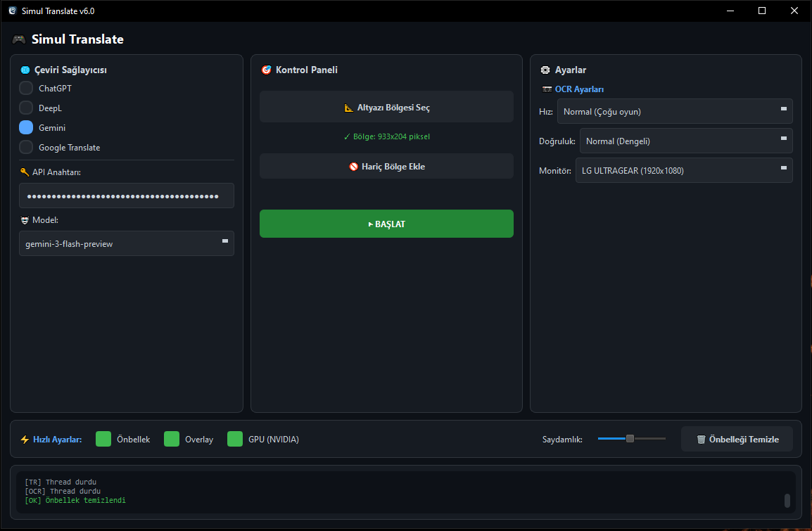This screenshot has height=531, width=812.
Task: Click the app icon in the title bar
Action: [12, 11]
